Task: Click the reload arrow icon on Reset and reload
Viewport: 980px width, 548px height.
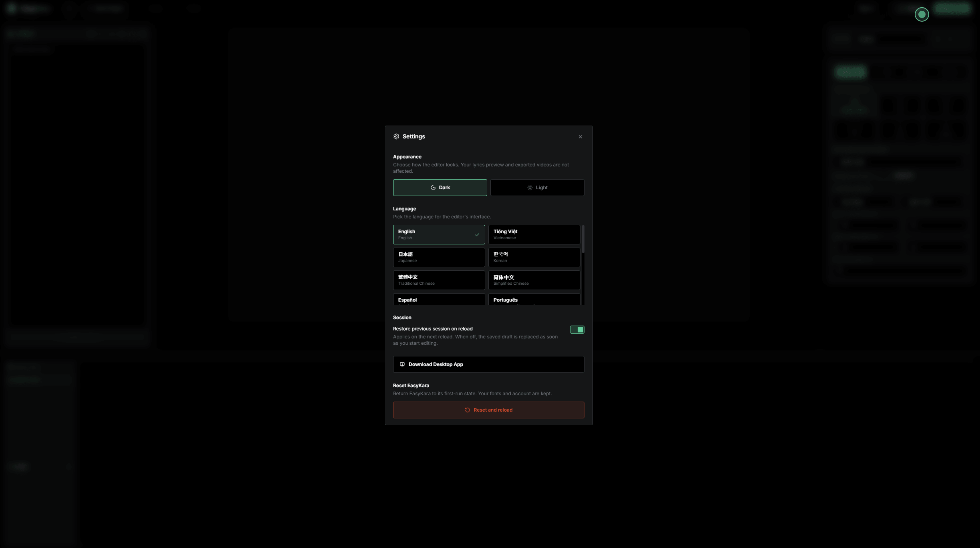Action: tap(467, 410)
